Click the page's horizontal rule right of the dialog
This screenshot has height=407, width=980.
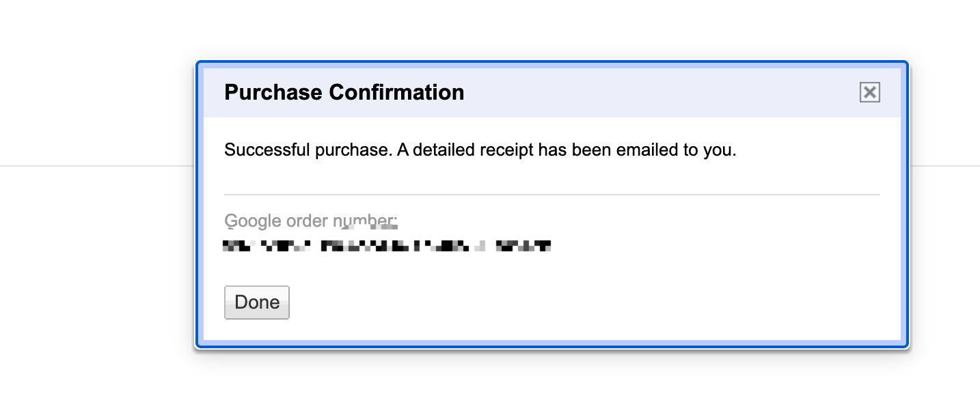click(946, 165)
